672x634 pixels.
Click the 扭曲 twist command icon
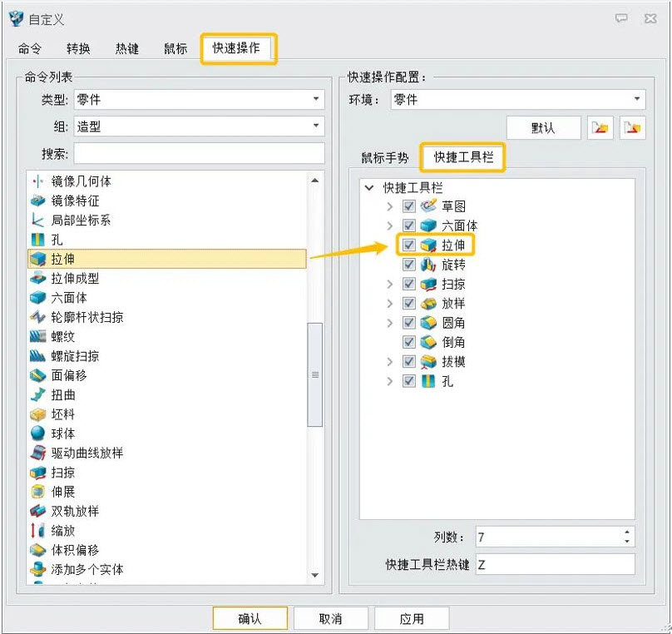click(x=37, y=395)
